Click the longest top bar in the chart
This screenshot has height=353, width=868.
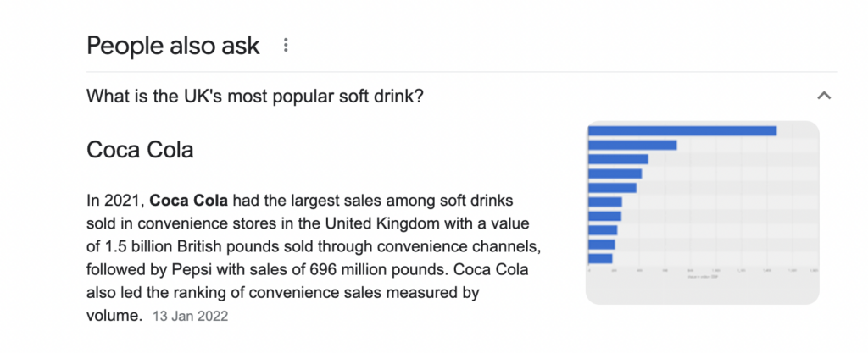tap(682, 131)
